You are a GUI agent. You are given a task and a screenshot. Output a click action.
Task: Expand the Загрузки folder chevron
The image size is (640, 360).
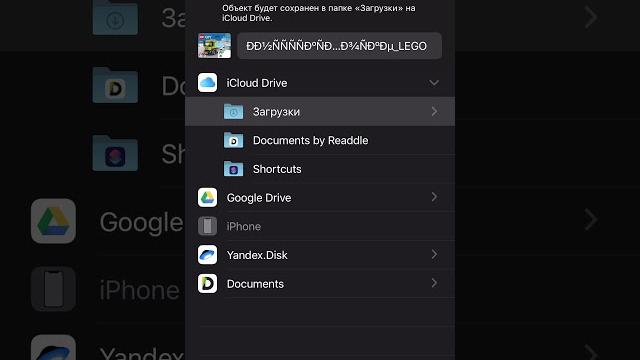tap(434, 111)
